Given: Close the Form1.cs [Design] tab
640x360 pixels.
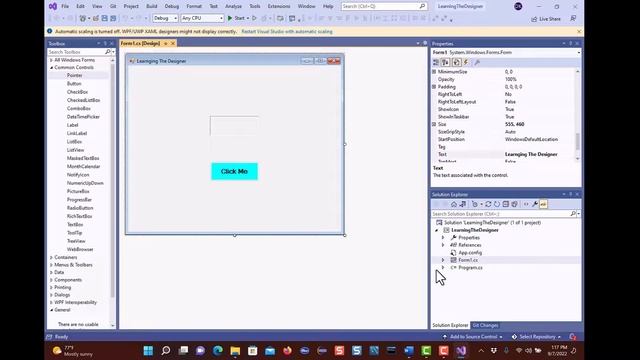Looking at the screenshot, I should pyautogui.click(x=173, y=43).
